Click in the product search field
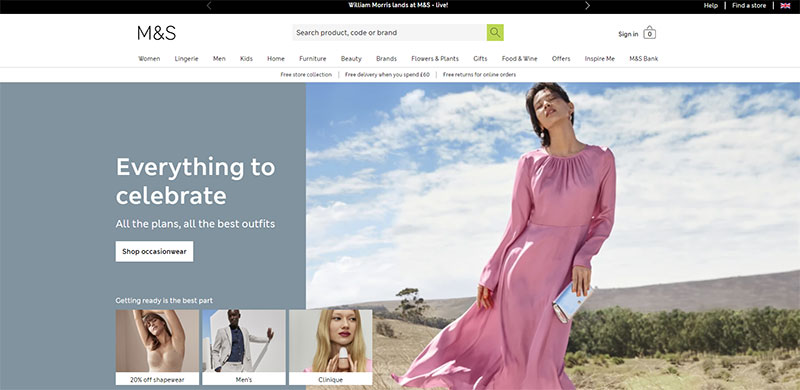Viewport: 800px width, 390px height. 389,33
